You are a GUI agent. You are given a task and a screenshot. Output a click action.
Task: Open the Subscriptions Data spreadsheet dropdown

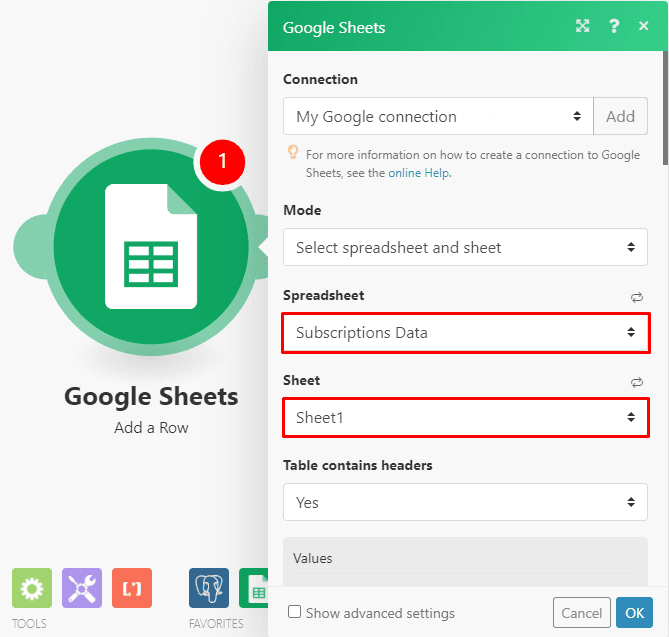tap(465, 332)
